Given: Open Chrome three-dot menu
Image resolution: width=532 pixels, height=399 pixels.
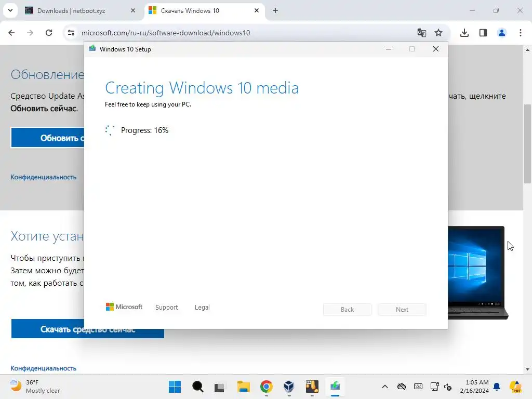Looking at the screenshot, I should pyautogui.click(x=521, y=33).
